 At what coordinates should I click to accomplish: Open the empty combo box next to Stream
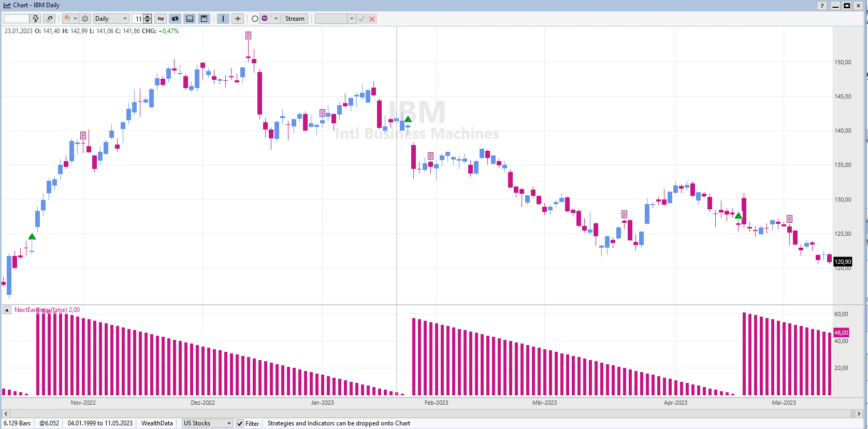click(335, 19)
